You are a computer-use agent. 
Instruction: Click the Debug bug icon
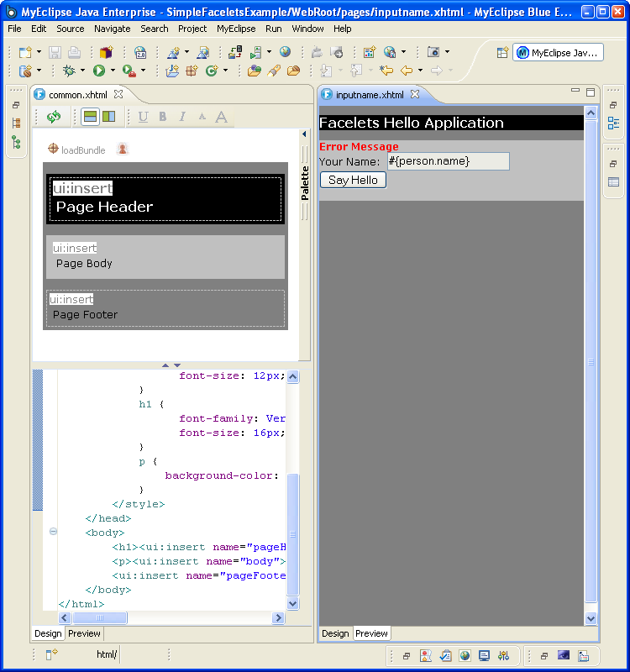tap(69, 71)
